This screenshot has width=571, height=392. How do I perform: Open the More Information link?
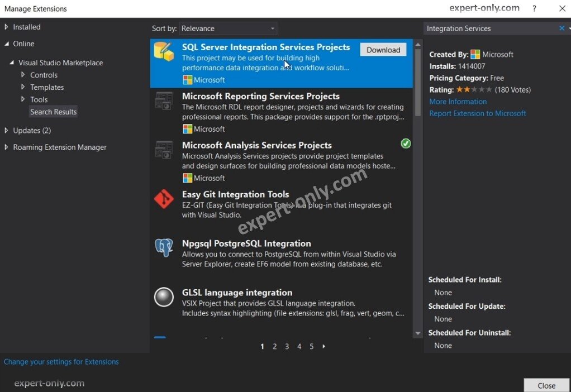tap(458, 101)
